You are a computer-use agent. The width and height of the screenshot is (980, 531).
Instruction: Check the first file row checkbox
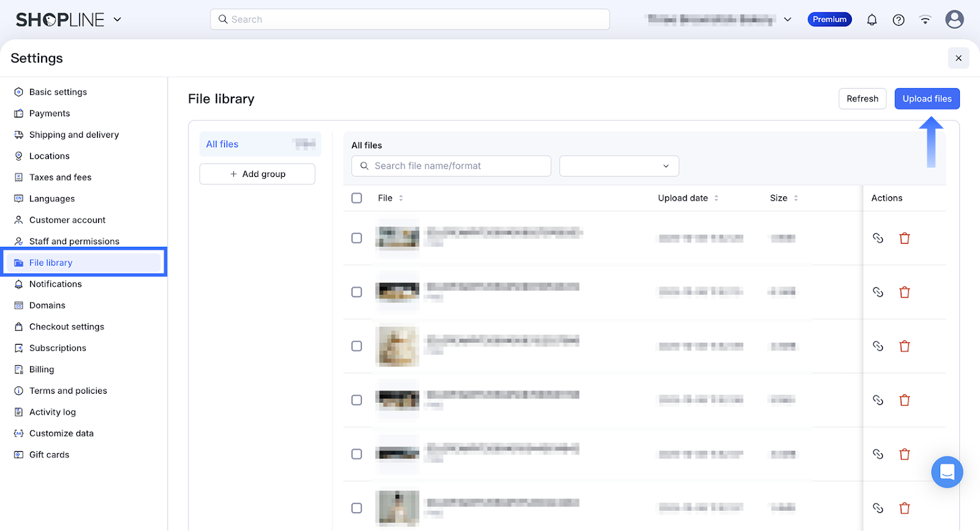pos(356,238)
